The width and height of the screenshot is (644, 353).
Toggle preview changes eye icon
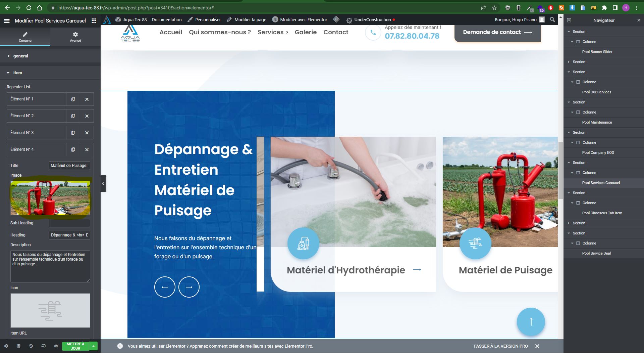[56, 346]
